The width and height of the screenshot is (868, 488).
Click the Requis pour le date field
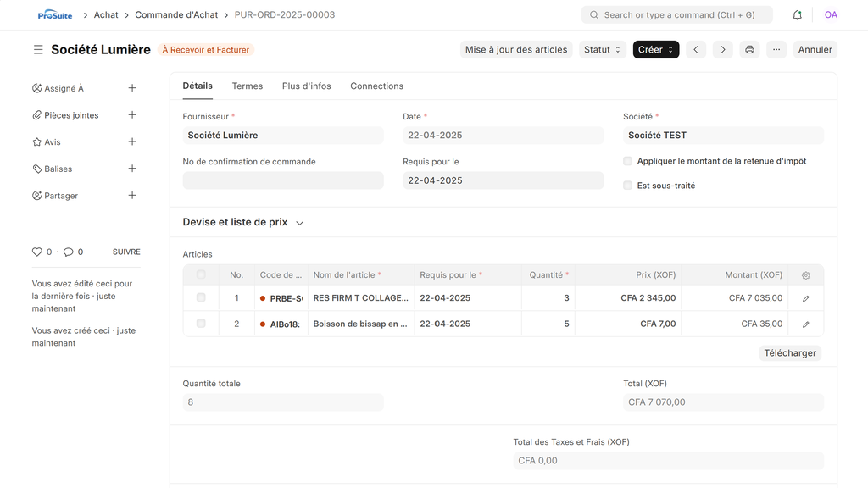[x=504, y=180]
